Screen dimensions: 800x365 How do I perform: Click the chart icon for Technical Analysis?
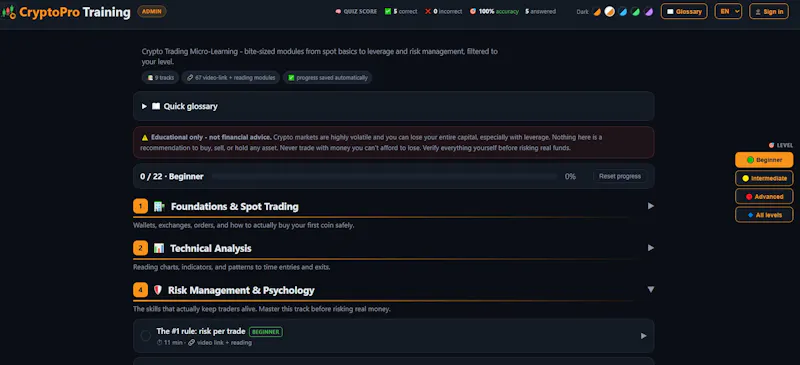[x=159, y=248]
